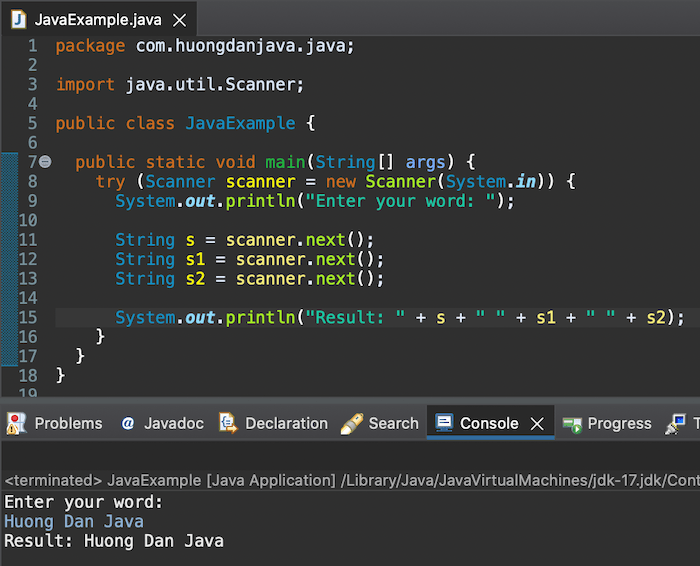Viewport: 700px width, 566px height.
Task: Switch to the Search tab
Action: tap(380, 423)
